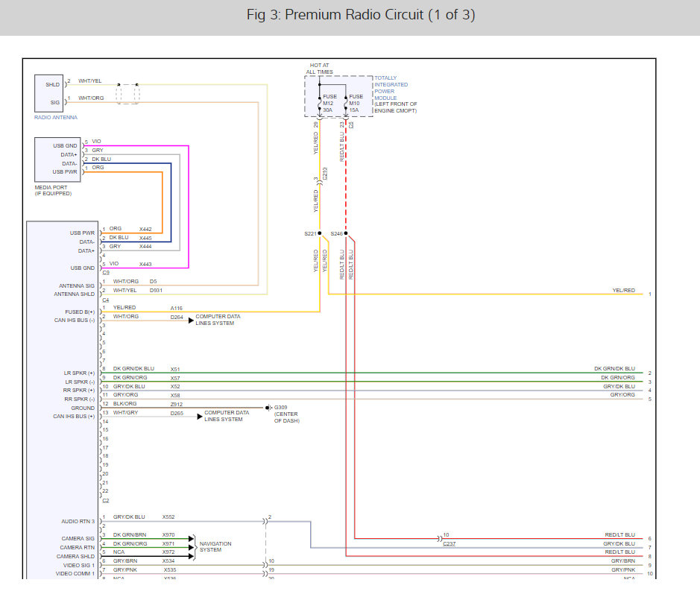Select the AUDIO RTN 3 pin label

click(x=78, y=521)
